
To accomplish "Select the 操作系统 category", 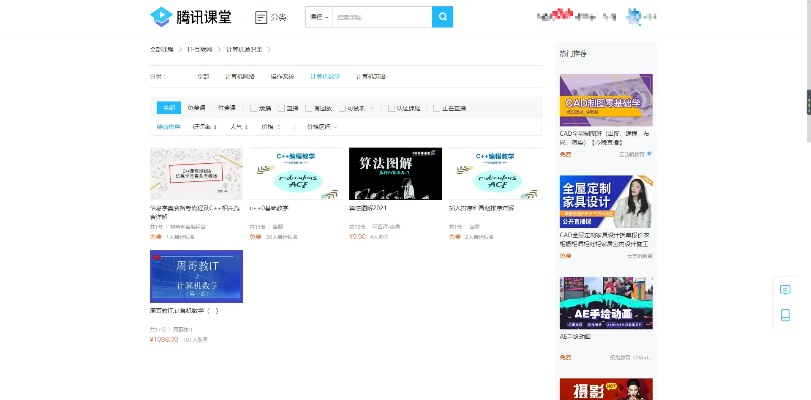I will [282, 77].
